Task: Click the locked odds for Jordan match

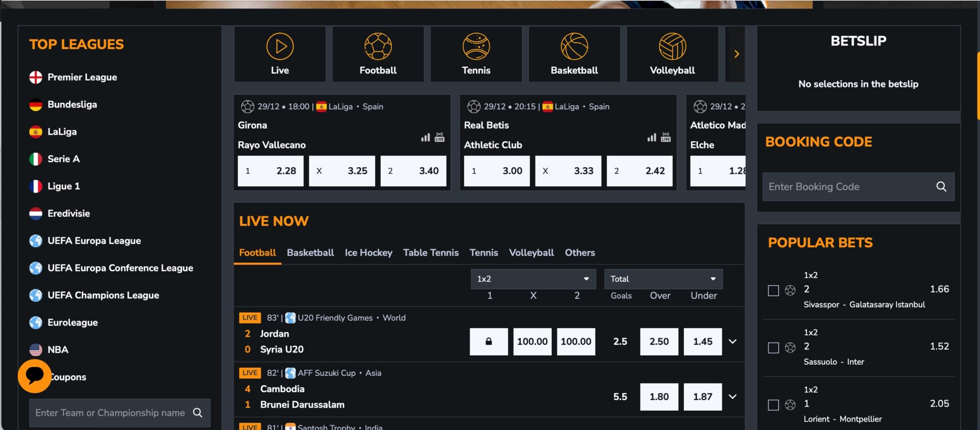Action: 488,341
